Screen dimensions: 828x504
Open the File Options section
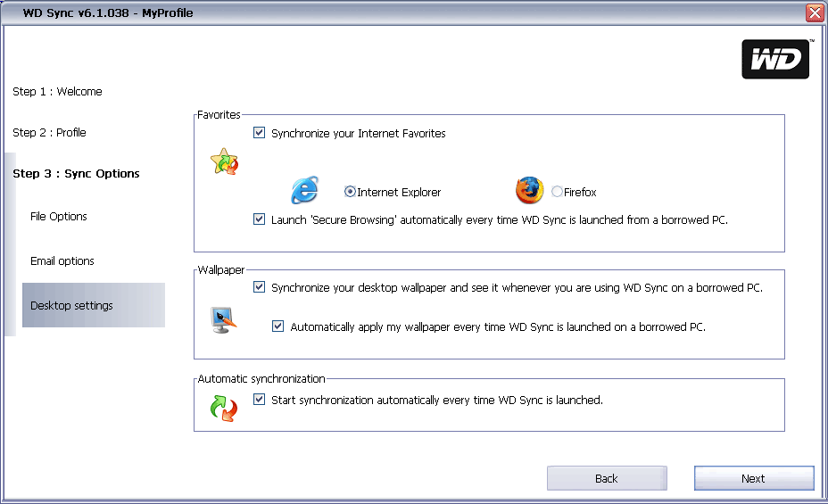59,217
